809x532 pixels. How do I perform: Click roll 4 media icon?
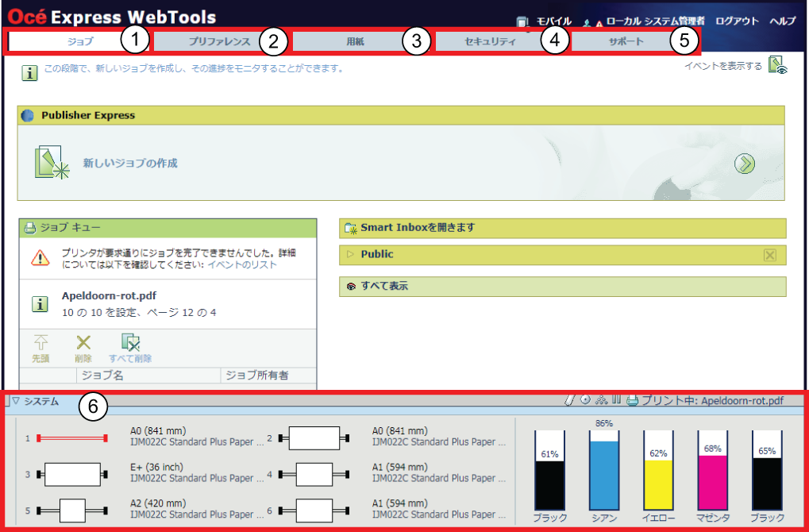click(314, 474)
